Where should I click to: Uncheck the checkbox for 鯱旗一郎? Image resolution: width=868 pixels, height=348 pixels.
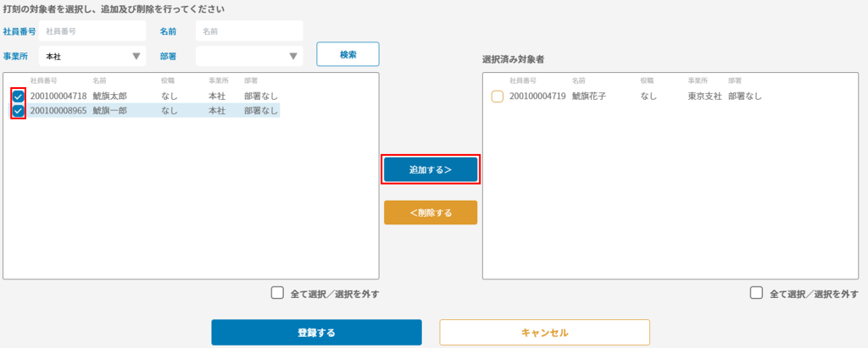19,111
